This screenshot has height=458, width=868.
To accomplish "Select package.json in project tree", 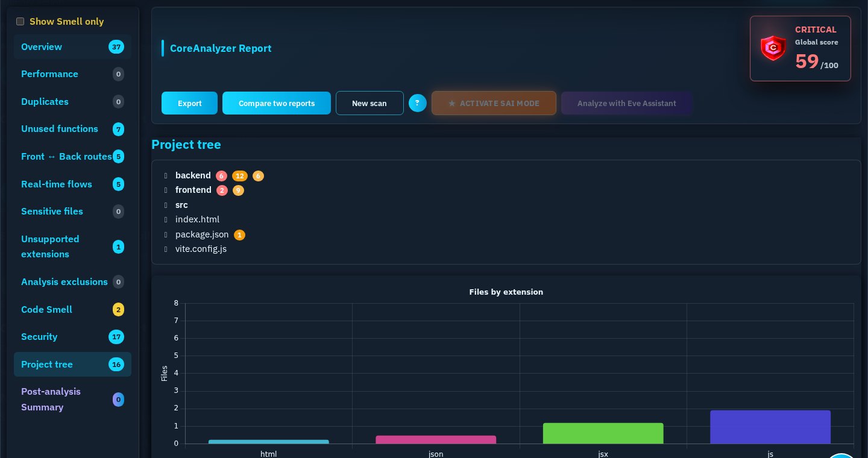I will coord(202,234).
